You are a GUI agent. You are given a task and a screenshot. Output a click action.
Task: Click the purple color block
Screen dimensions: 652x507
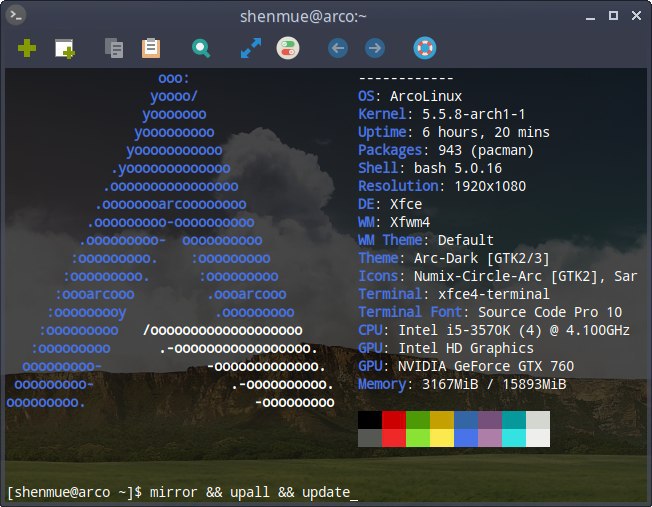point(490,420)
